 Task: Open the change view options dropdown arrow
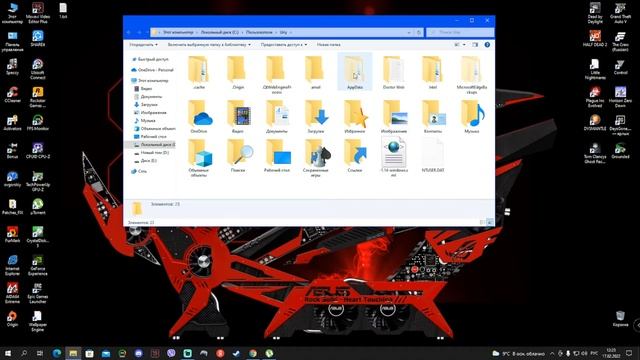point(464,44)
